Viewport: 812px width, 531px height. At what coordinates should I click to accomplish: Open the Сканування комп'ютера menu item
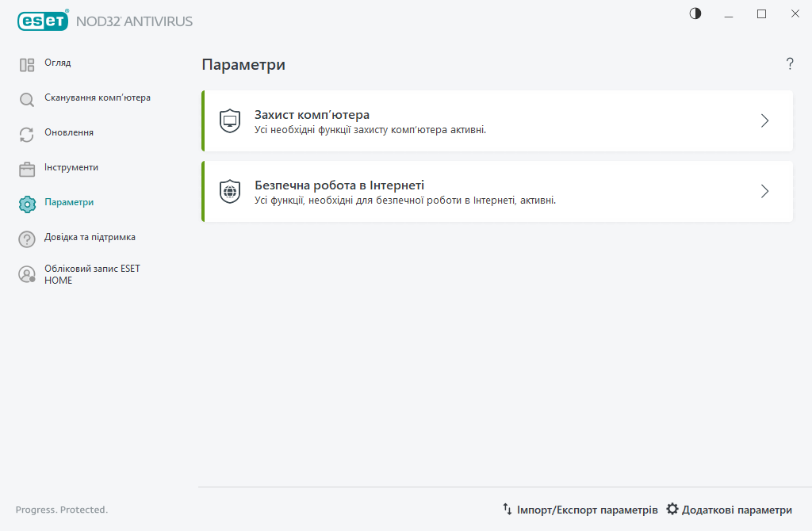pyautogui.click(x=98, y=97)
